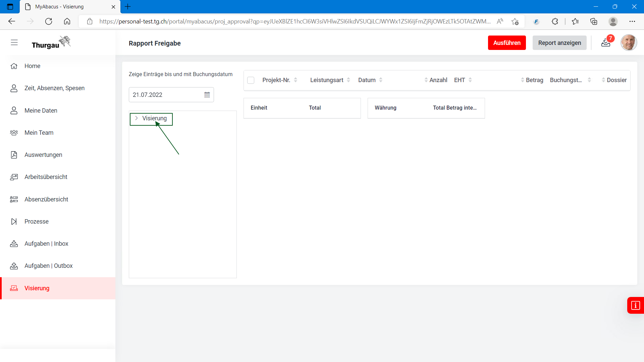The height and width of the screenshot is (362, 644).
Task: Sort by Datum column arrows
Action: [x=381, y=80]
